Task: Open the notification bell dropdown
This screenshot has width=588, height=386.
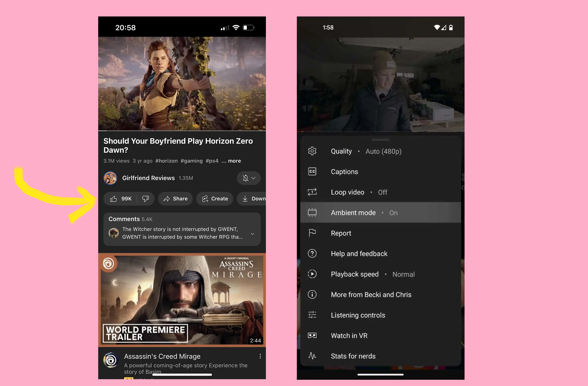Action: 249,178
